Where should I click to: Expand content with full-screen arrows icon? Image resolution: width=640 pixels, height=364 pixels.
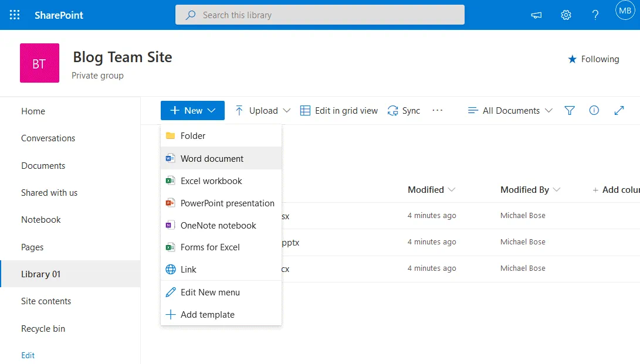619,110
